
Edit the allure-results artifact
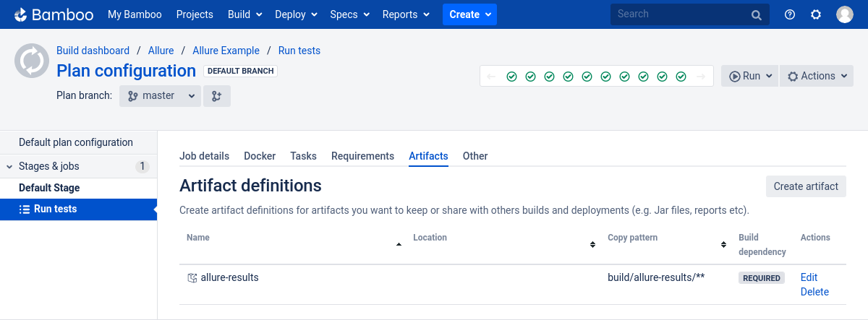coord(809,277)
